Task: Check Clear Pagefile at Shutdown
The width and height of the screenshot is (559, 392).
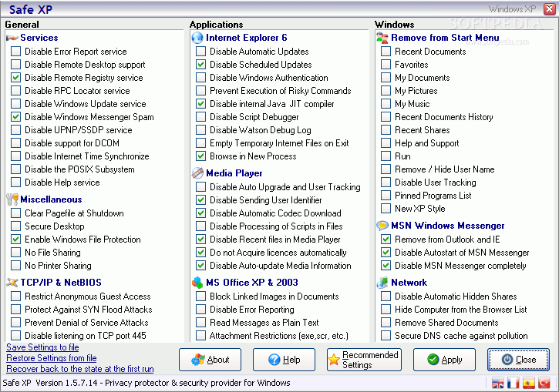Action: pyautogui.click(x=15, y=213)
